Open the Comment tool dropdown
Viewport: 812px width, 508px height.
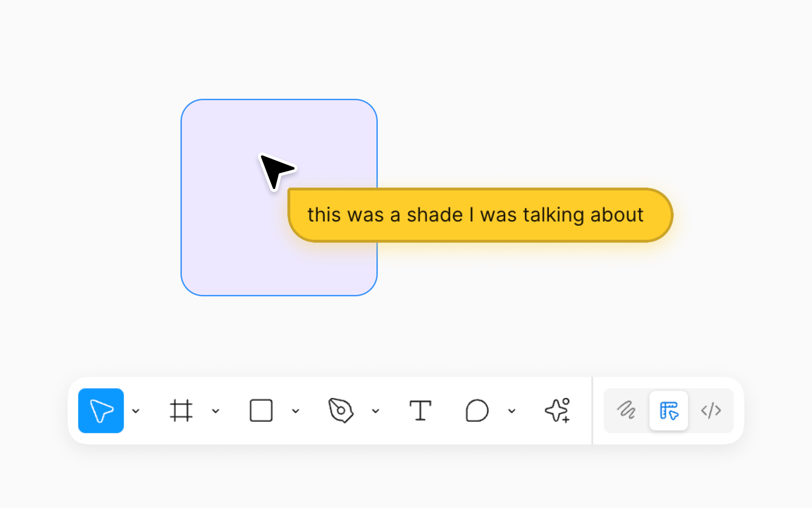pyautogui.click(x=512, y=411)
